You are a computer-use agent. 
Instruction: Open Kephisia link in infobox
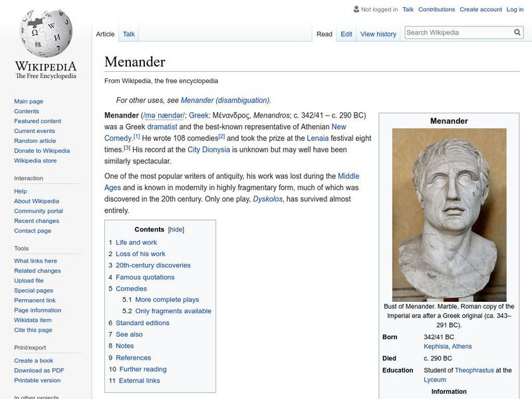coord(436,346)
